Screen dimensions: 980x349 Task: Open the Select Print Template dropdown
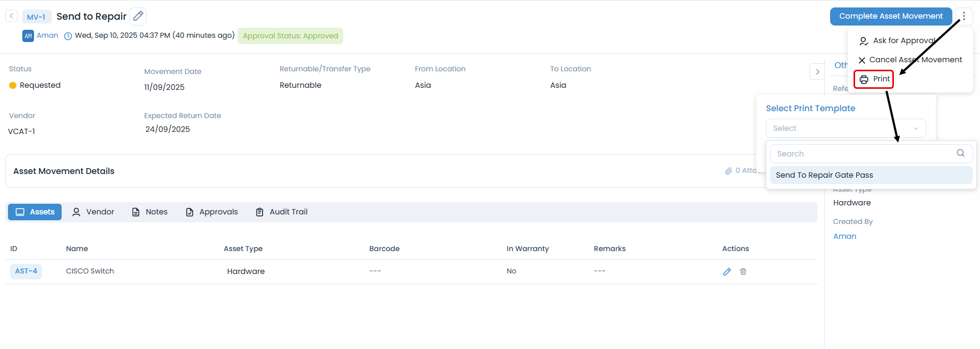coord(845,128)
